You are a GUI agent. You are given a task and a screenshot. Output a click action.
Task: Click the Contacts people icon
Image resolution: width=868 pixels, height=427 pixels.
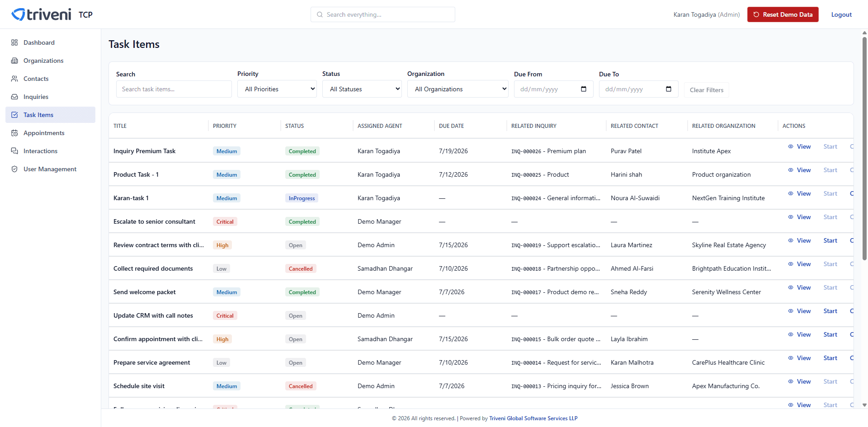(x=14, y=79)
